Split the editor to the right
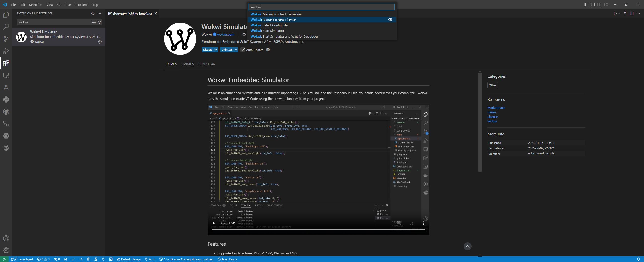The height and width of the screenshot is (262, 644). (x=632, y=13)
